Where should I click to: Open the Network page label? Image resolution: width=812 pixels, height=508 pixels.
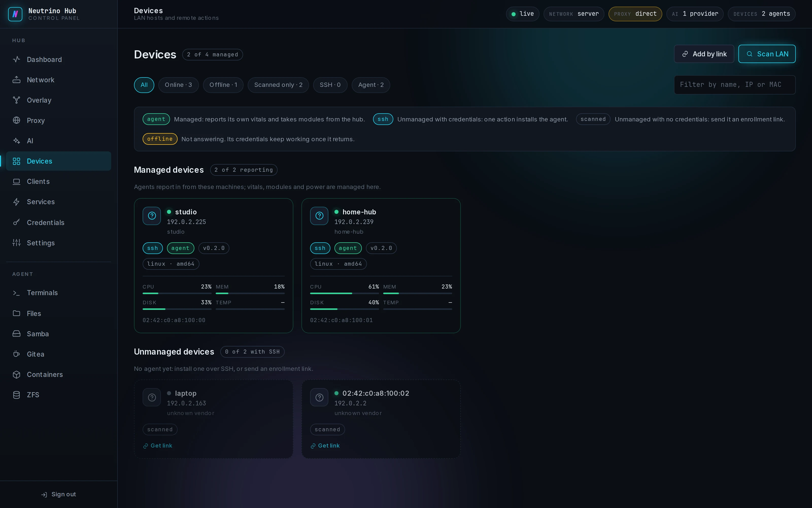pos(41,80)
